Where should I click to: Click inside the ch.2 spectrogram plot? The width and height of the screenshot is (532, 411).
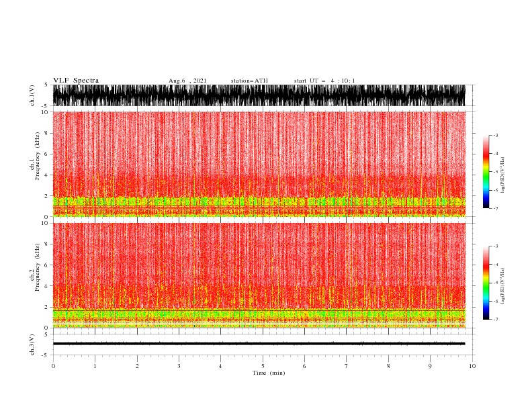point(259,275)
